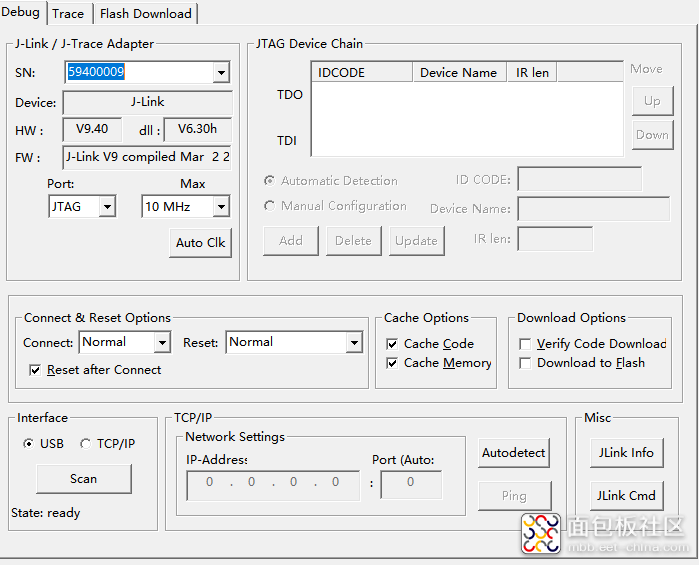Click the Device Name column header
699x565 pixels.
click(x=460, y=73)
